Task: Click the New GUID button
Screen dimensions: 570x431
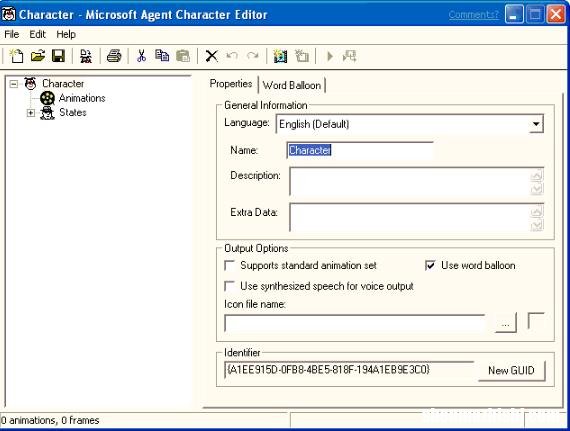Action: click(511, 371)
